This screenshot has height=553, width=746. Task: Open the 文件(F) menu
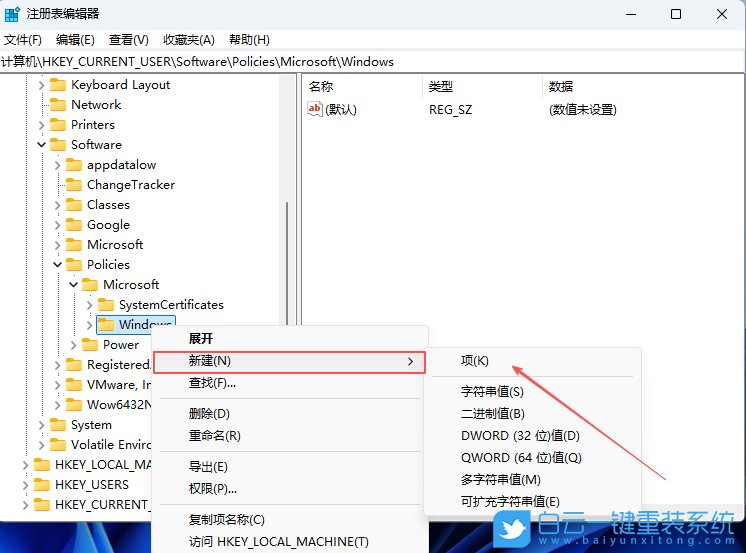point(23,40)
